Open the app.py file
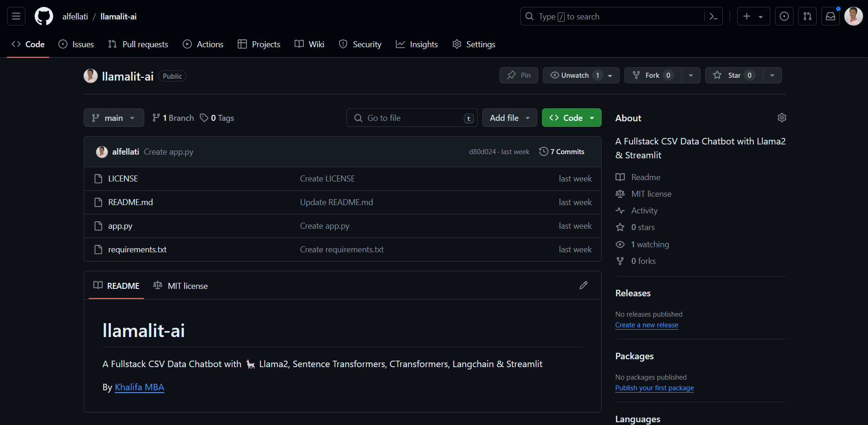The height and width of the screenshot is (425, 868). [x=120, y=226]
